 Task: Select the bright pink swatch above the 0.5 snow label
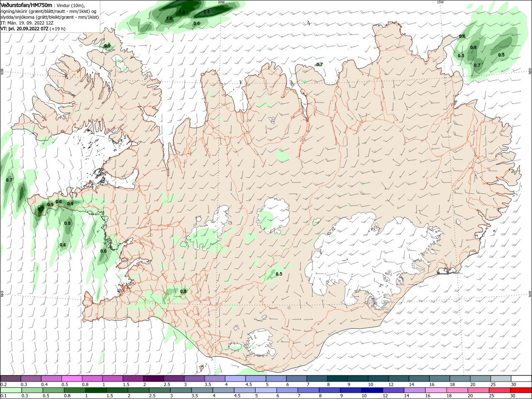(x=72, y=379)
